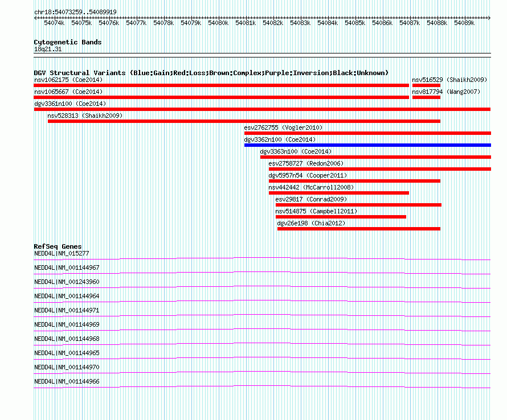This screenshot has width=507, height=420.
Task: Click the blue gain bar of dgv3362n100
Action: tap(367, 145)
